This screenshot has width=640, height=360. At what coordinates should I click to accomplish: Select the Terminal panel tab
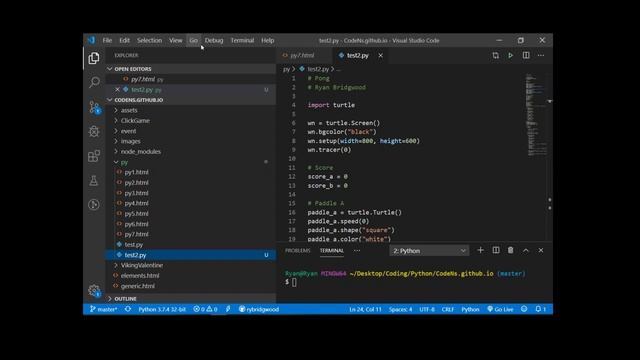331,251
